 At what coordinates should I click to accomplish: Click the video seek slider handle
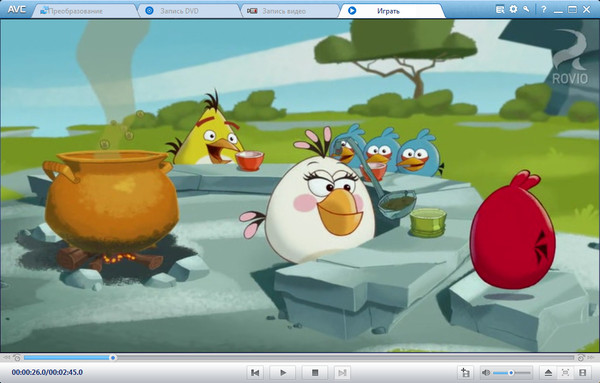point(113,358)
